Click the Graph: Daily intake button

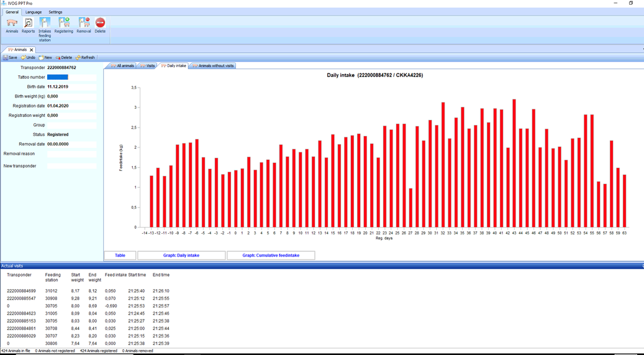pyautogui.click(x=181, y=256)
